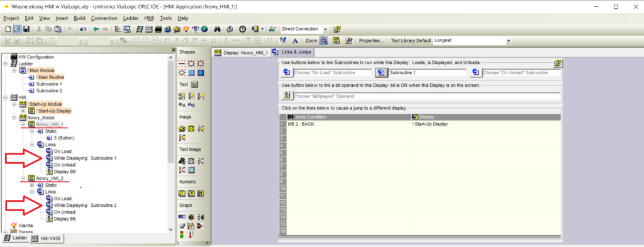The image size is (644, 247).
Task: Click the round clock-style icon in the toolbar
Action: coord(243,29)
